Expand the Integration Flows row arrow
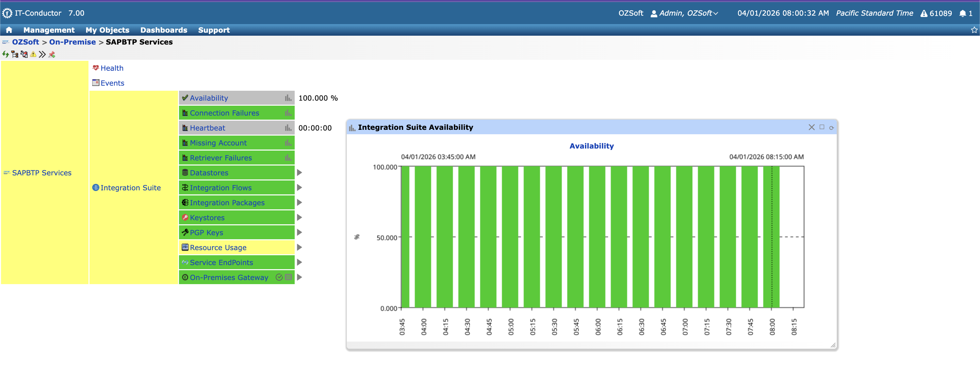980x382 pixels. point(299,187)
